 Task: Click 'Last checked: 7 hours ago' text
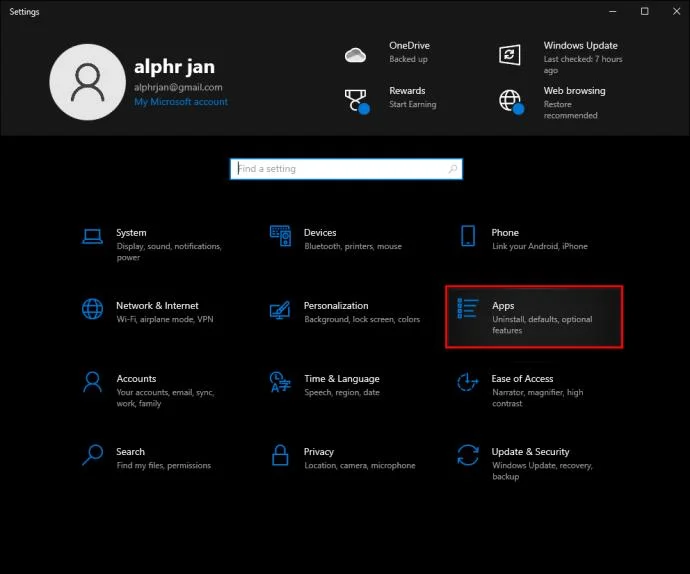[x=583, y=65]
